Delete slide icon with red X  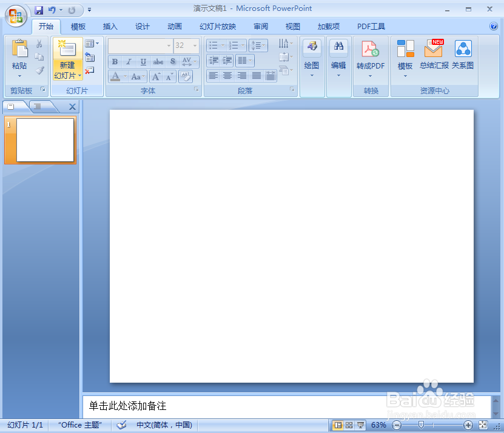(x=90, y=70)
